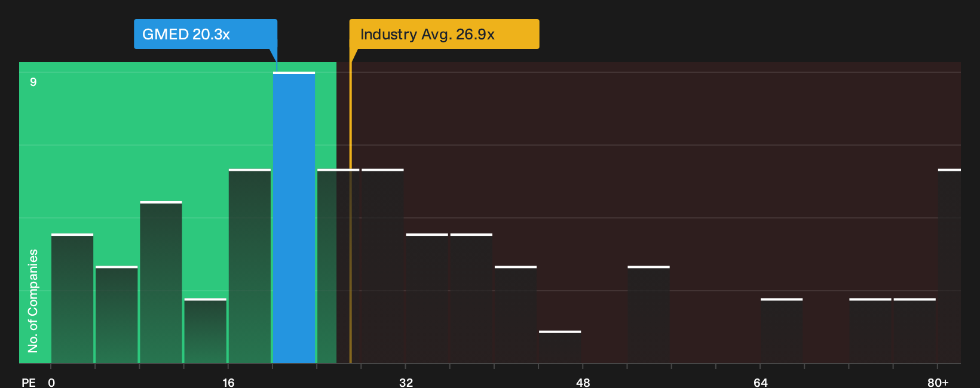
Task: Click the 80+ PE bar at right edge
Action: 950,266
